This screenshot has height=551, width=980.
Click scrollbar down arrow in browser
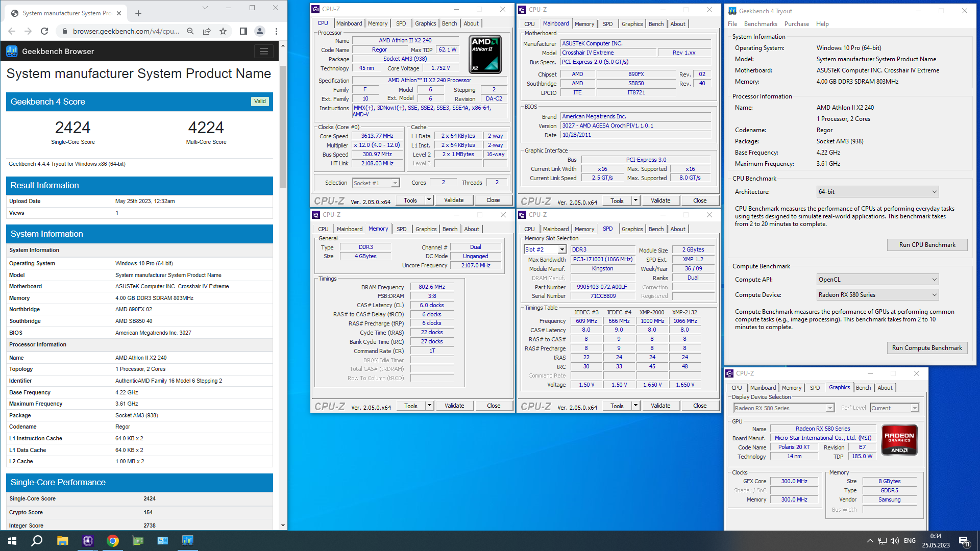pyautogui.click(x=283, y=525)
